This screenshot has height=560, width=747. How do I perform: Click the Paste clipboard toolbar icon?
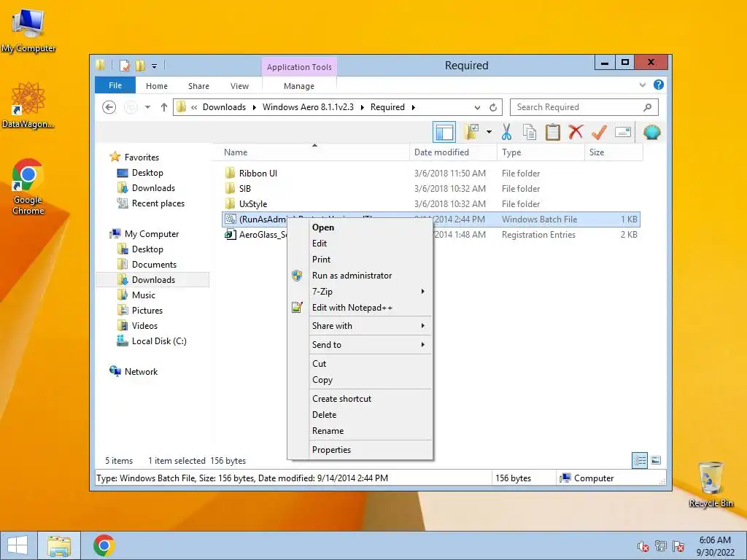point(553,132)
